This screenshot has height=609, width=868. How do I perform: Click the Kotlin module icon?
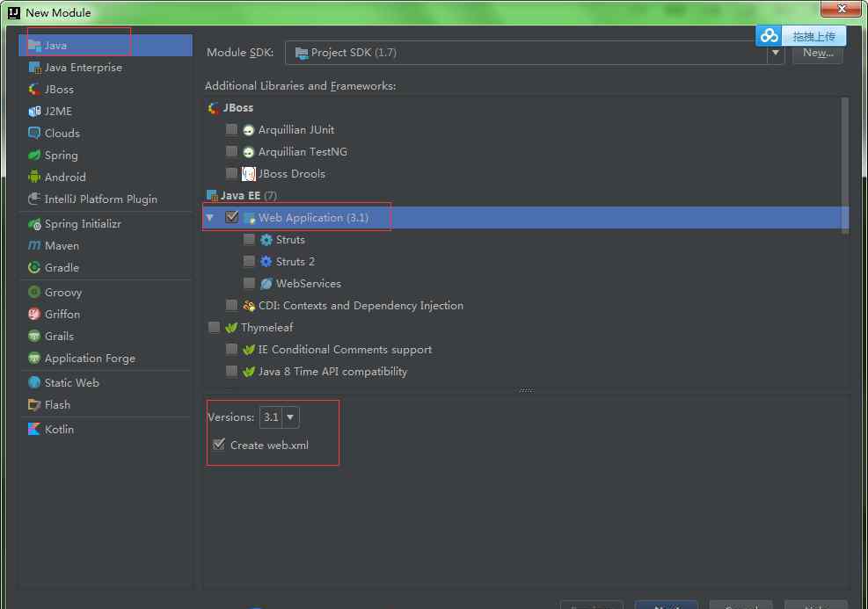pos(34,429)
